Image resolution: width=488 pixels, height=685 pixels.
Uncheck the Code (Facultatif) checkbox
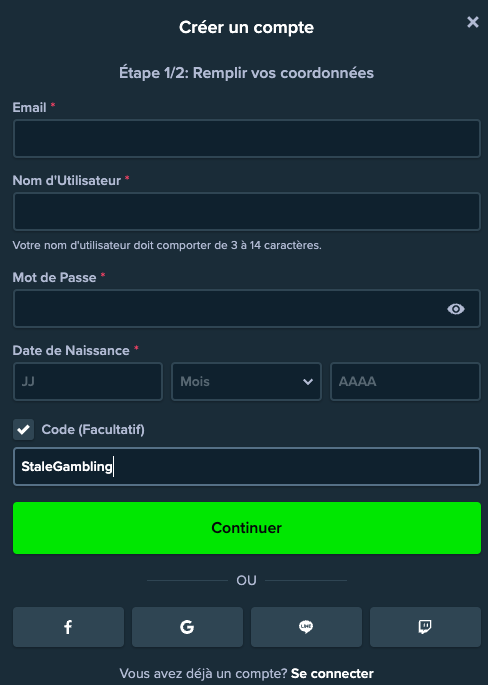24,429
